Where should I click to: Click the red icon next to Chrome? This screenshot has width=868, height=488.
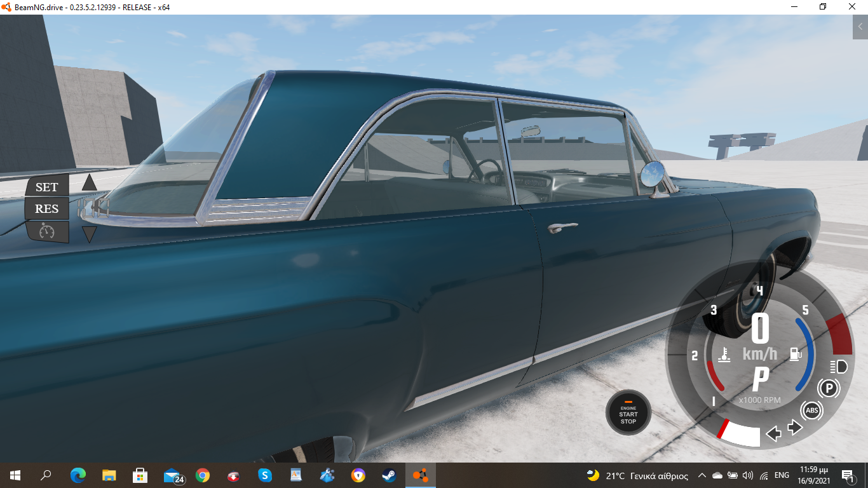point(234,475)
